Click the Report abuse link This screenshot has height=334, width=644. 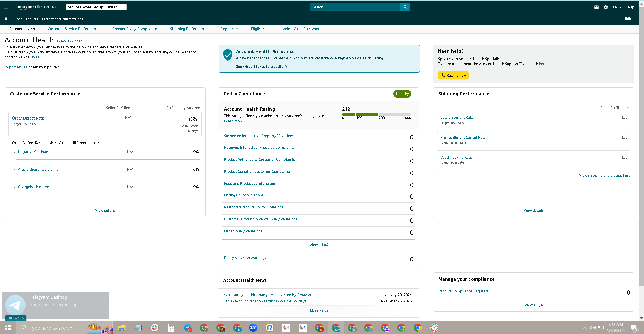[16, 67]
